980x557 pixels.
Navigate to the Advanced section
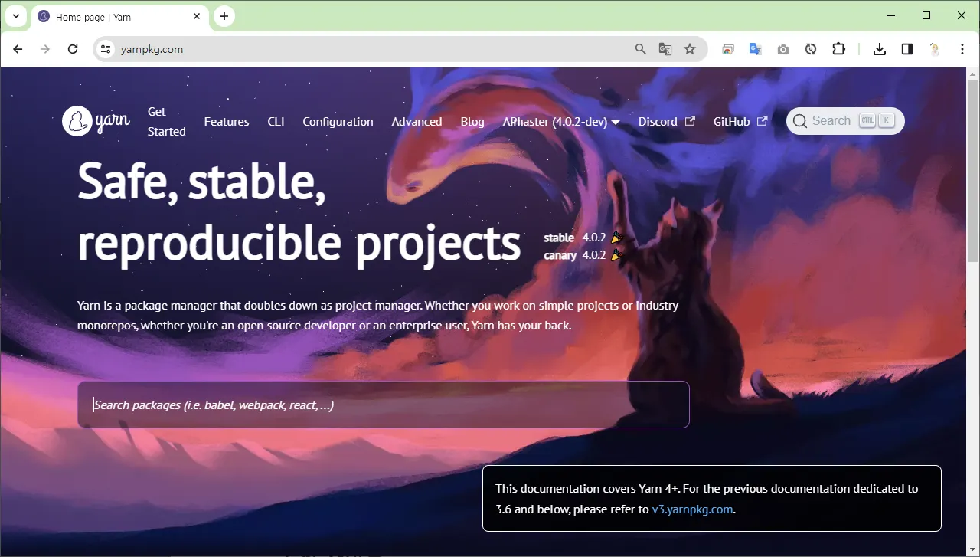point(416,121)
